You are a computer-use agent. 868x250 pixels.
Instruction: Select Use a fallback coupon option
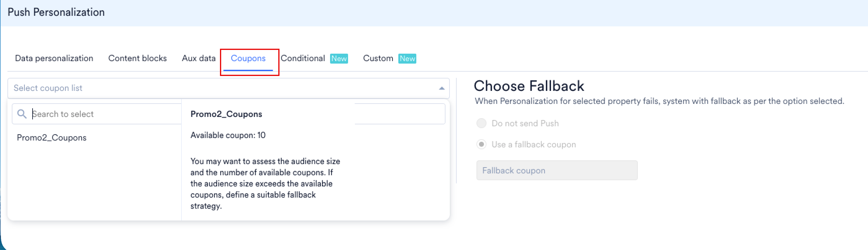point(481,145)
